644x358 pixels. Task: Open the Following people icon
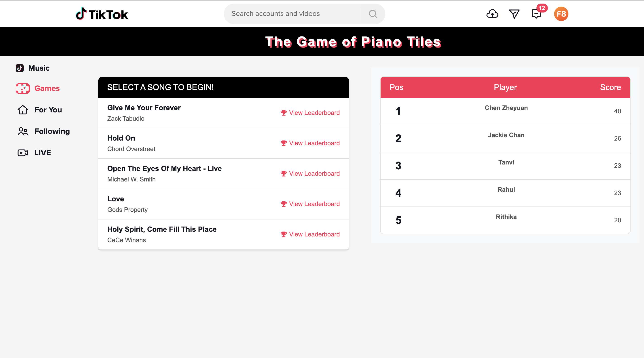click(x=23, y=131)
